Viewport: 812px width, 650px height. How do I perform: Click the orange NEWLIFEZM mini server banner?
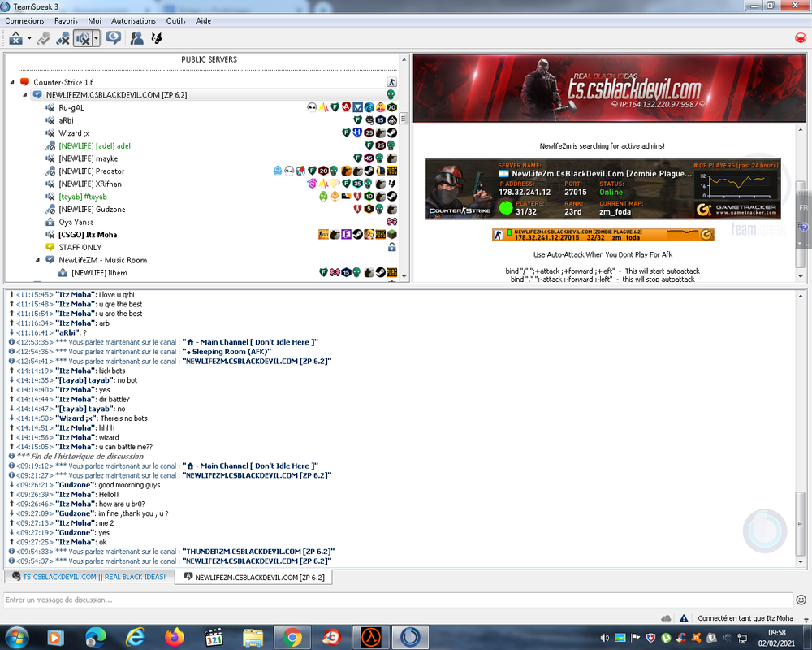tap(603, 235)
